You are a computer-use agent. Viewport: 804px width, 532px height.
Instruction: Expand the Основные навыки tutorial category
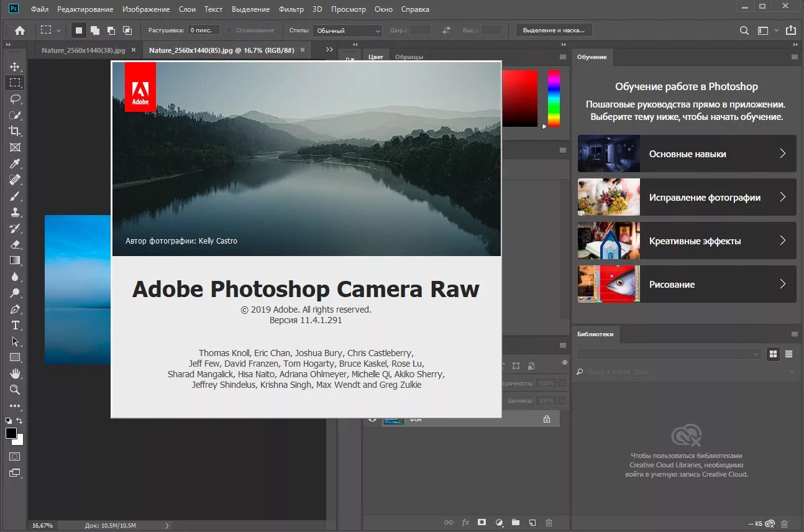tap(687, 154)
